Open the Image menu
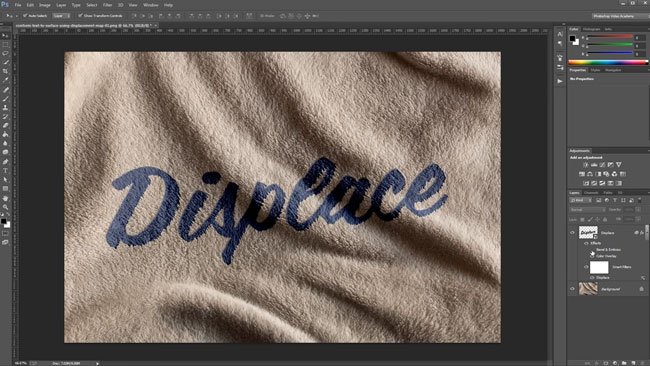Screen dimensions: 650x366 pos(44,5)
